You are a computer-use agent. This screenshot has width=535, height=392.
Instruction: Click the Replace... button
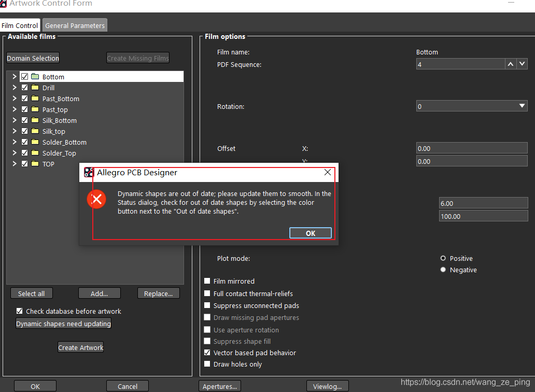(158, 293)
